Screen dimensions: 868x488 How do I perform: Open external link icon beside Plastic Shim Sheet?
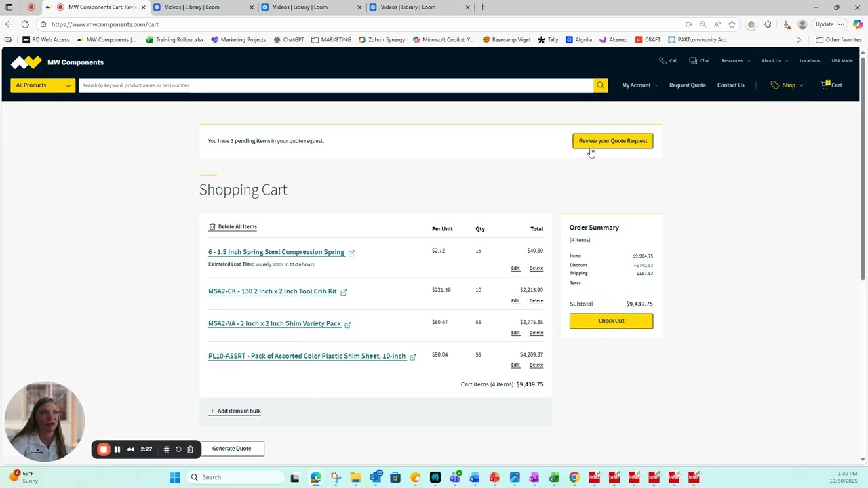(x=413, y=357)
